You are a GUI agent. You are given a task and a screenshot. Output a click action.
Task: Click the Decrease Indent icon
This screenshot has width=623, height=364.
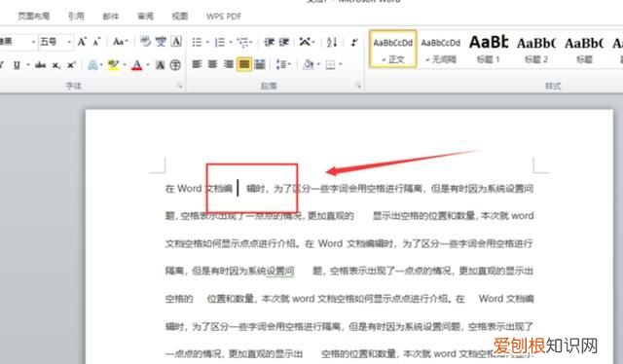(x=270, y=42)
